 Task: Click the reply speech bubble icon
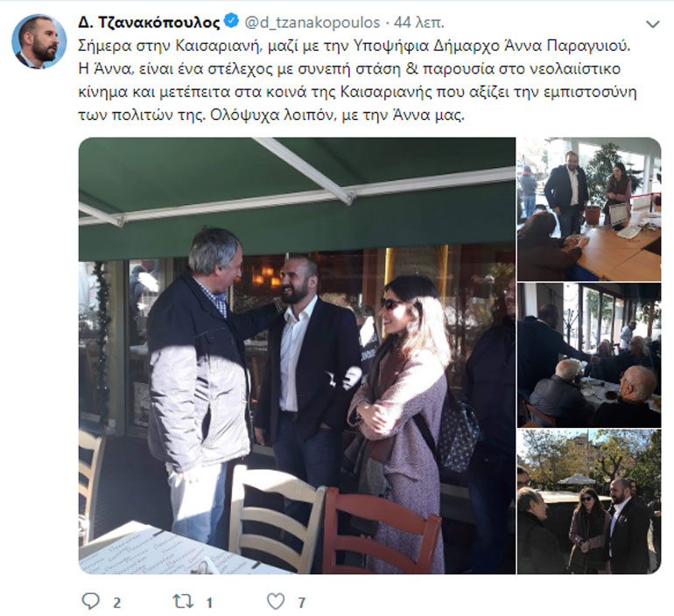tap(90, 601)
